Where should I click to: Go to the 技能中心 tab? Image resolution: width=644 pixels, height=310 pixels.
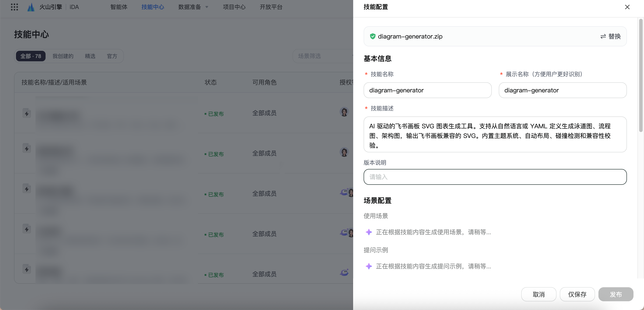coord(153,7)
